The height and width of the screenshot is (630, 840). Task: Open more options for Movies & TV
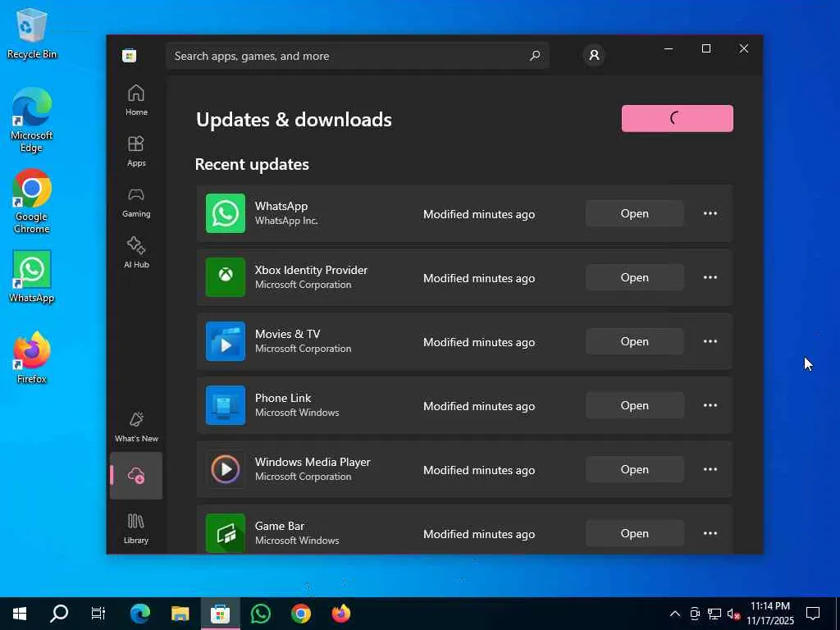tap(710, 341)
